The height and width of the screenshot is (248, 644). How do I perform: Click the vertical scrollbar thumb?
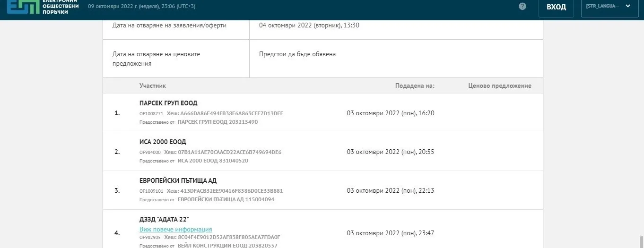641,241
